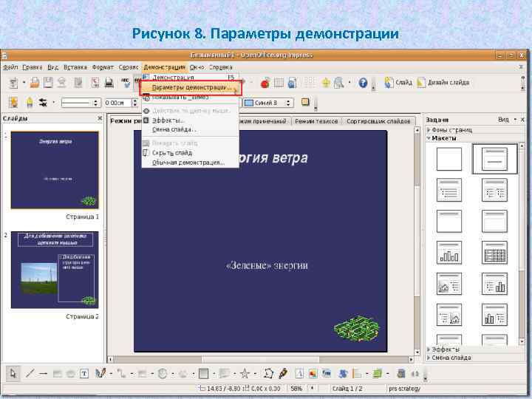Click the blue Help question mark icon
The height and width of the screenshot is (399, 532).
(x=363, y=83)
